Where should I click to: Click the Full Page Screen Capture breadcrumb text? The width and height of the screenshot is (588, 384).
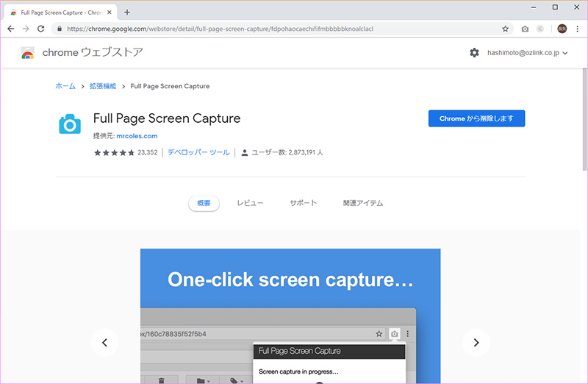[x=170, y=86]
